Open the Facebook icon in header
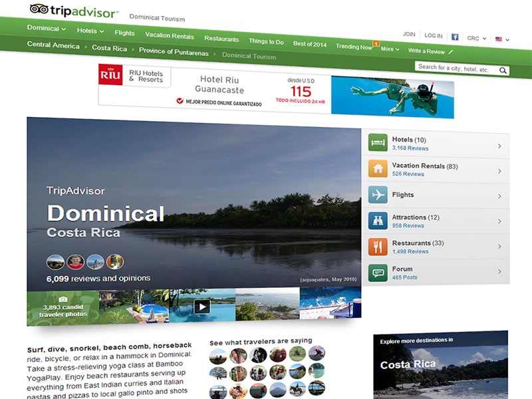Viewport: 532px width, 399px height. tap(455, 37)
